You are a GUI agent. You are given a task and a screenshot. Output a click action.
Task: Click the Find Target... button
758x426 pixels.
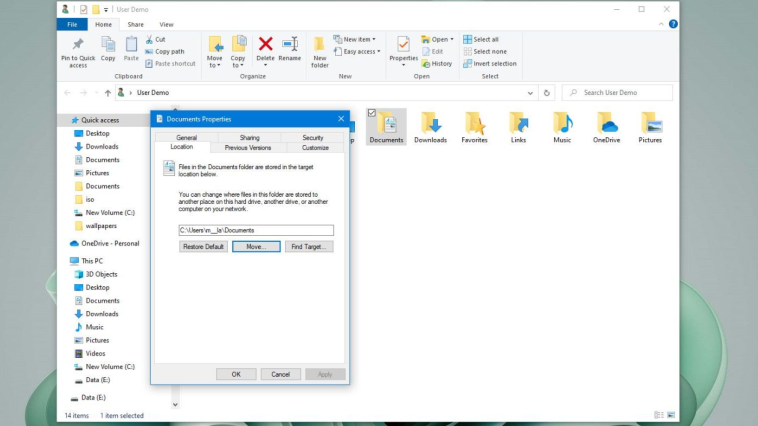coord(309,247)
